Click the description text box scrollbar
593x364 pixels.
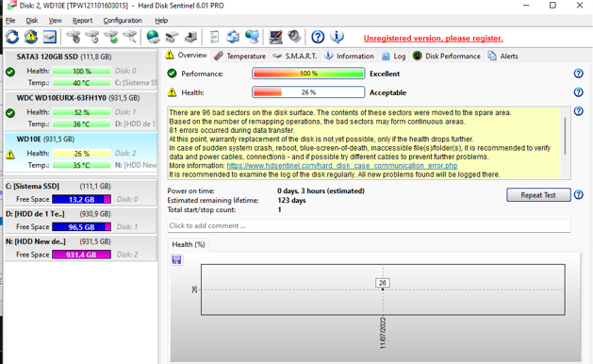(x=566, y=136)
